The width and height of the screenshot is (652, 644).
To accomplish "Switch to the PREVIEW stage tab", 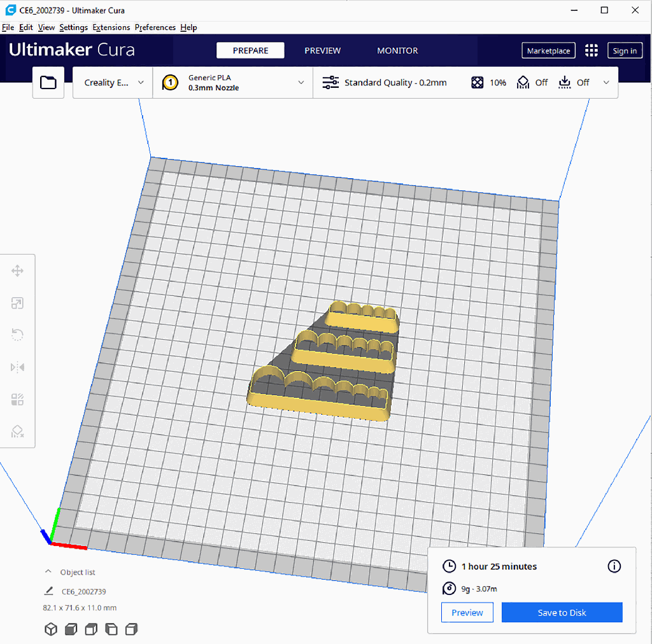I will [322, 51].
